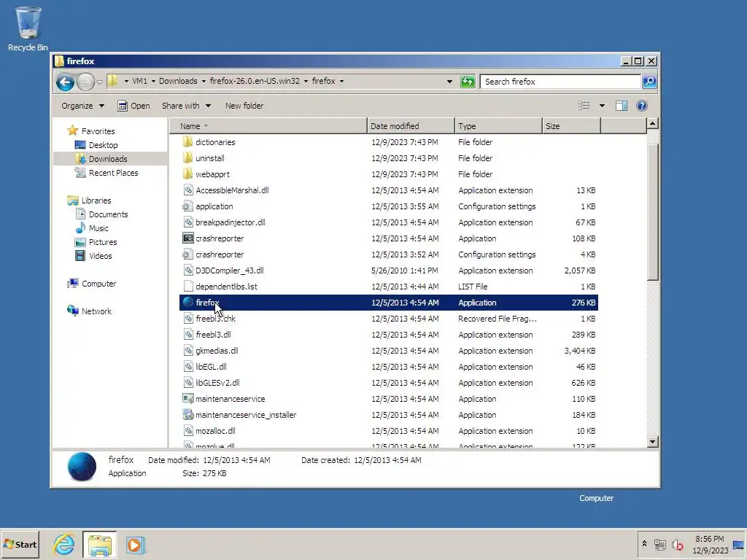Select the D3DCompiler_43.dll file icon
Viewport: 747px width, 560px height.
coord(188,271)
